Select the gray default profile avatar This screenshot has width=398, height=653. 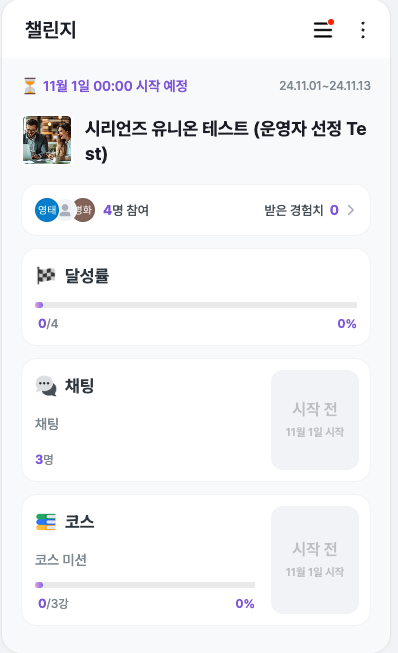[65, 210]
